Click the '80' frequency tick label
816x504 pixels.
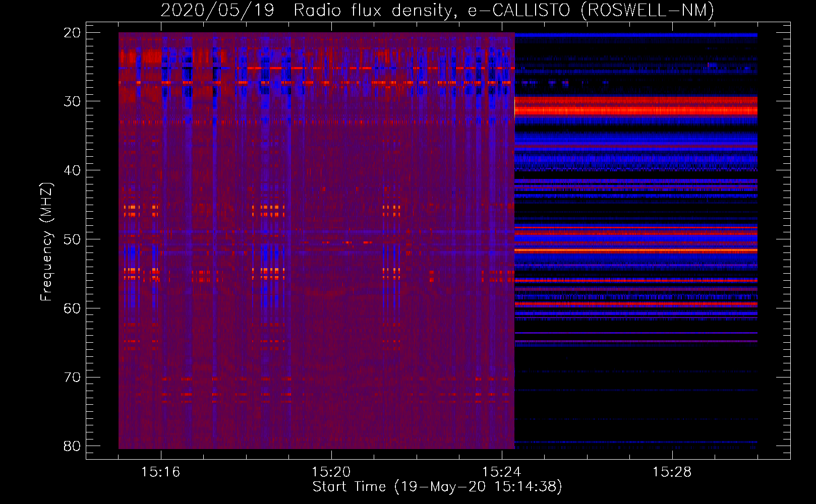pos(72,446)
